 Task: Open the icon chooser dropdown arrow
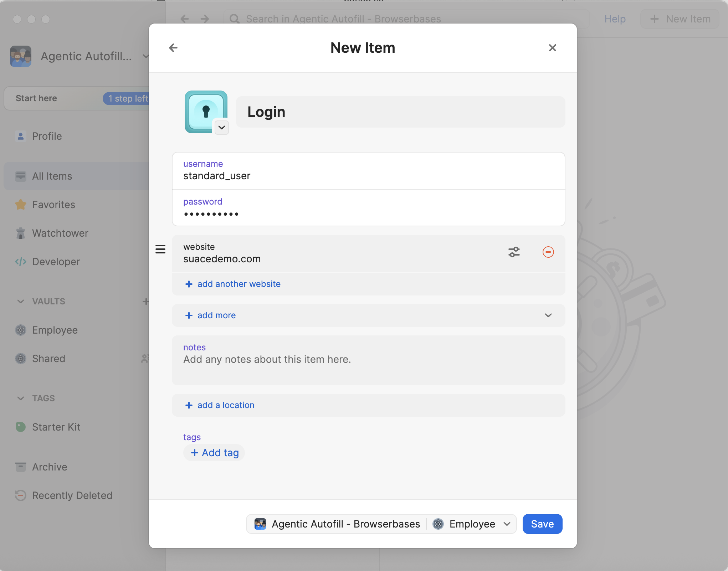click(222, 128)
